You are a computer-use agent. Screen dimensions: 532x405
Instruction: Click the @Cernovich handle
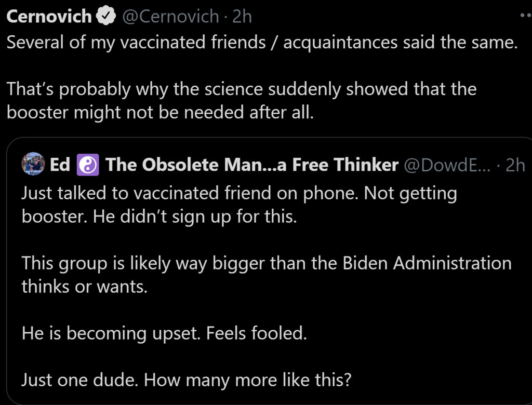point(170,17)
